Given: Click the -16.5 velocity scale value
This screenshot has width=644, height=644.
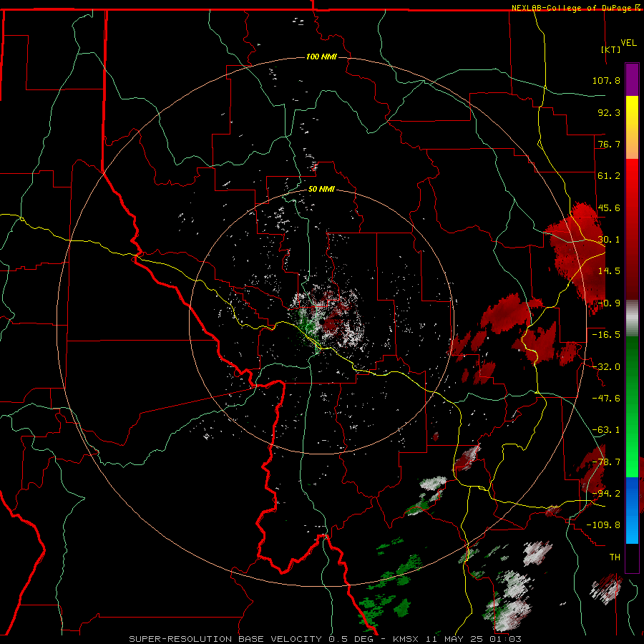Looking at the screenshot, I should point(606,335).
